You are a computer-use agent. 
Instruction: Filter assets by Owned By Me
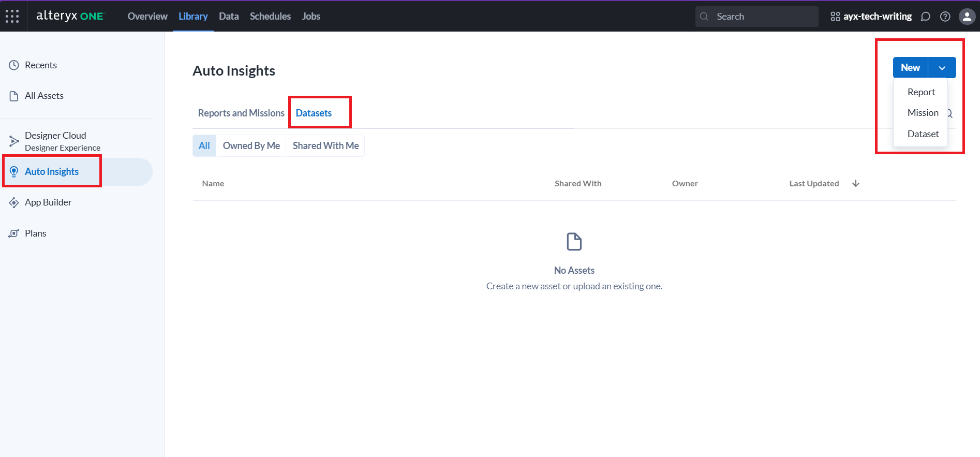251,146
